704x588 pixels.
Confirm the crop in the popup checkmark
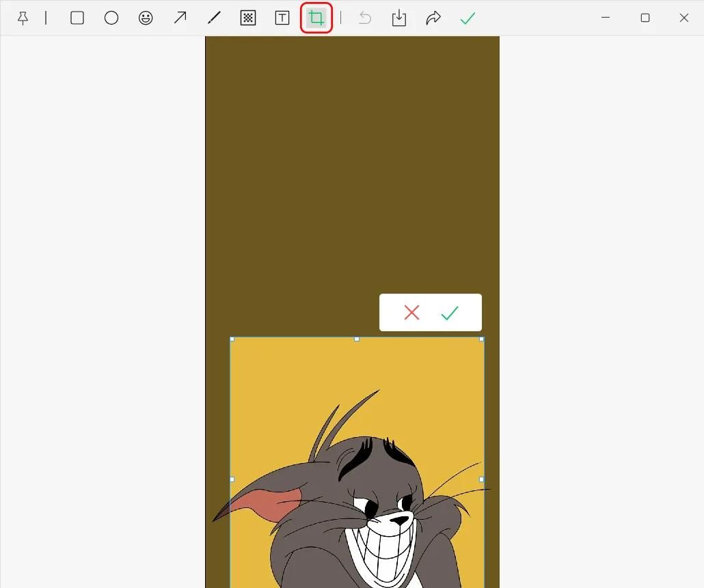(x=449, y=313)
